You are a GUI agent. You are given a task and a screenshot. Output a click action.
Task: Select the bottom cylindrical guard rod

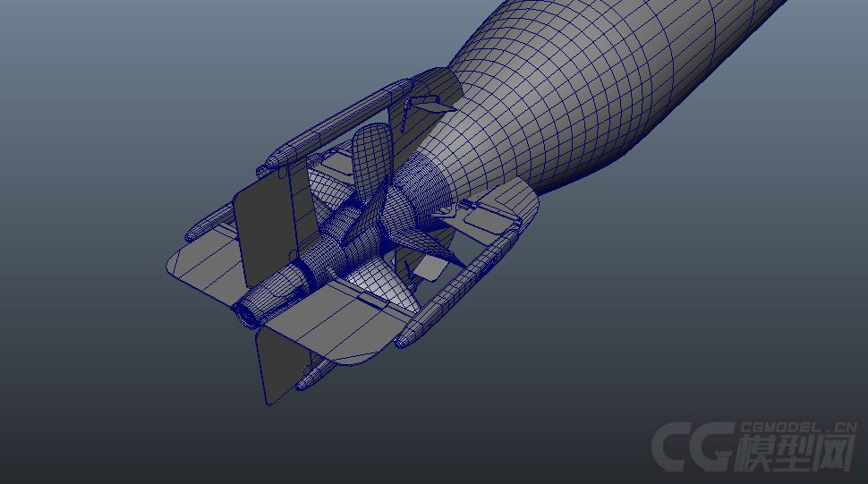point(315,373)
